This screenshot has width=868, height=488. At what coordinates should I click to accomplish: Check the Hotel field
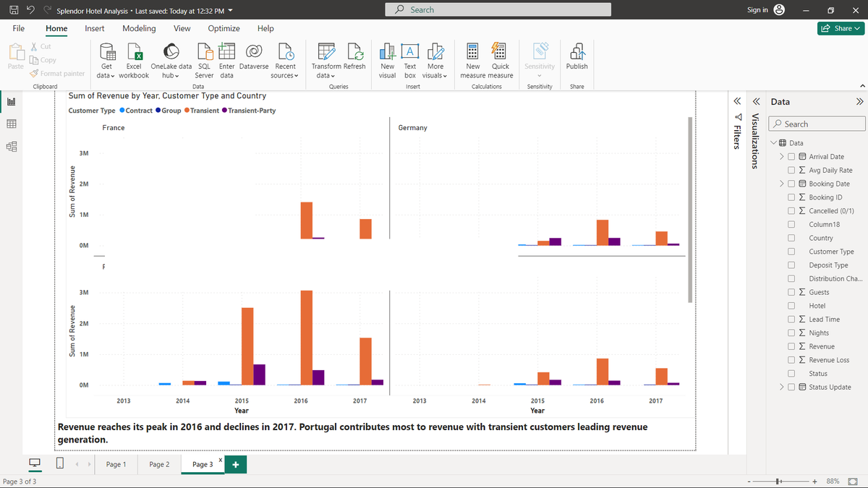tap(792, 306)
